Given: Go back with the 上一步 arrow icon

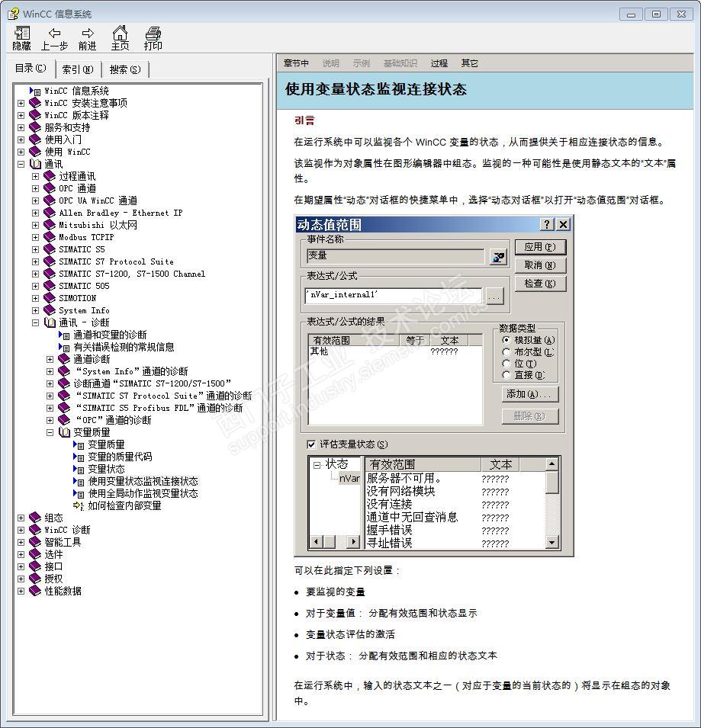Looking at the screenshot, I should [54, 33].
